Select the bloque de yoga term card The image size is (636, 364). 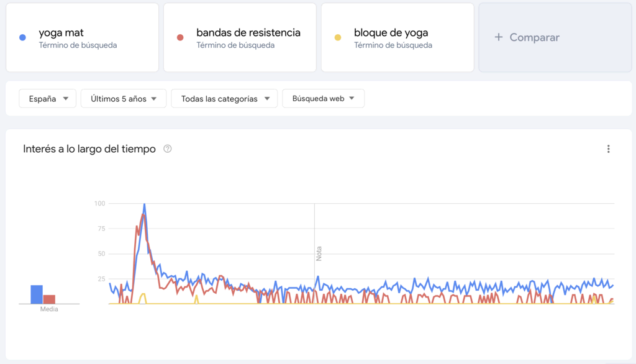click(397, 37)
